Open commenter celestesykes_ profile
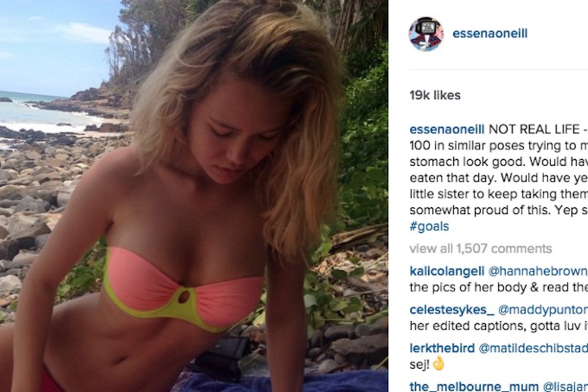This screenshot has height=392, width=588. click(x=452, y=310)
